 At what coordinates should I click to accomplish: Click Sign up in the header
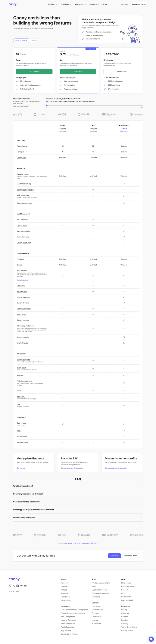tap(124, 4)
